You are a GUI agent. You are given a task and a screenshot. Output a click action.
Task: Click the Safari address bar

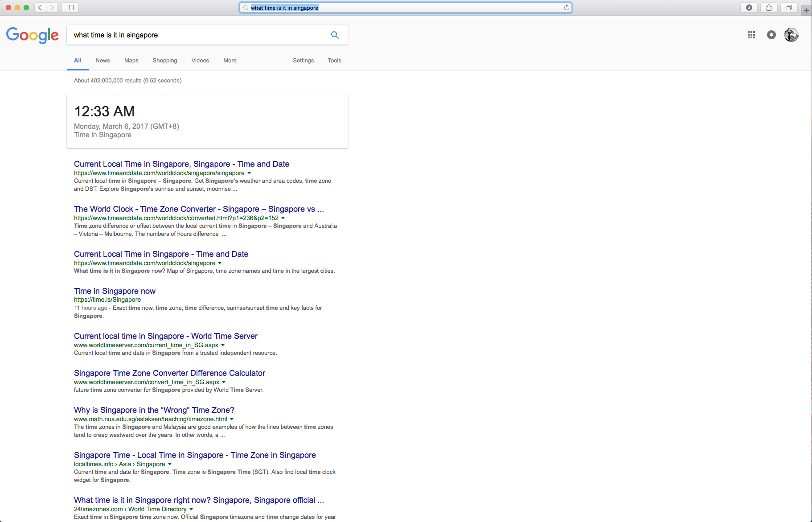click(406, 8)
